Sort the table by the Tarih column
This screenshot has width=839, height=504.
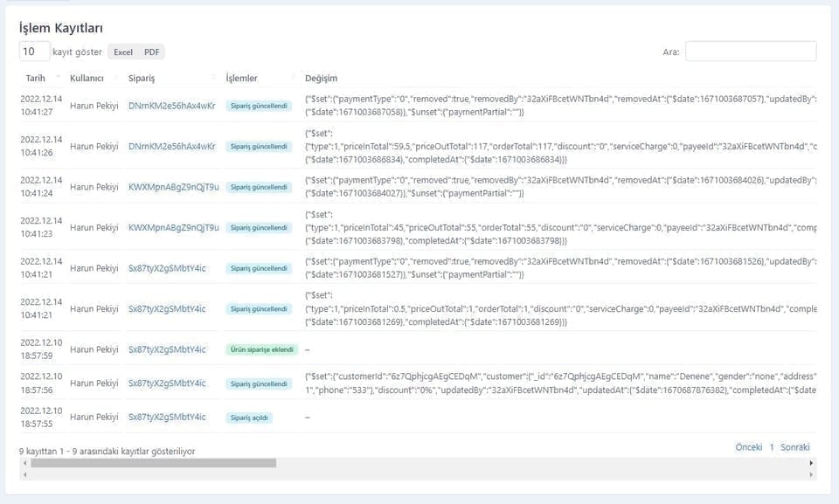point(35,78)
